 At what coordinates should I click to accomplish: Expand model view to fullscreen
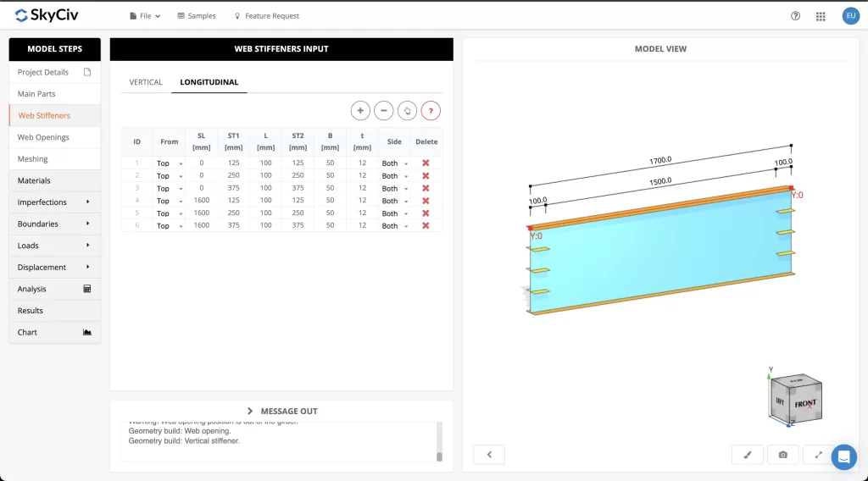[818, 455]
